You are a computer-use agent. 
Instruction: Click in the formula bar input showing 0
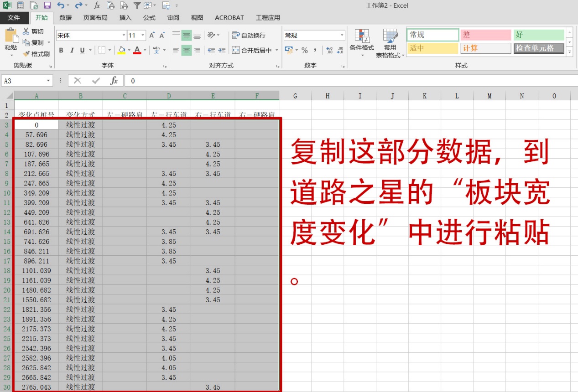351,81
